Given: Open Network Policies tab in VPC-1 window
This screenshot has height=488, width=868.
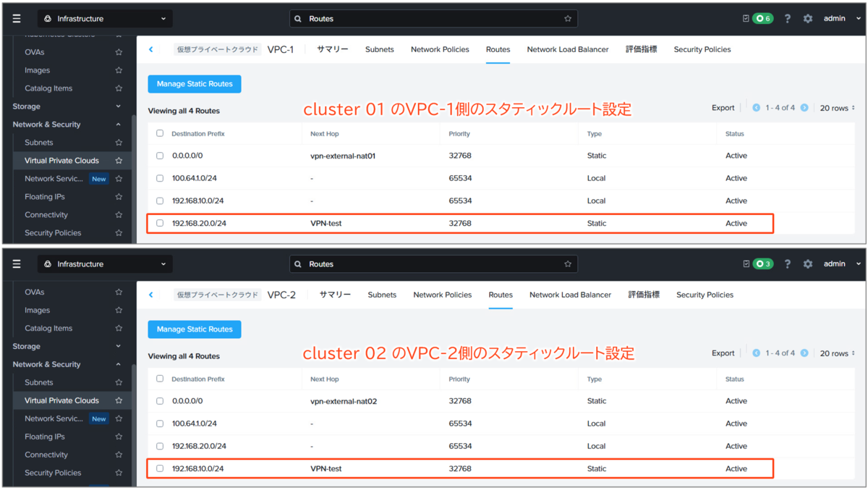Looking at the screenshot, I should click(x=440, y=49).
